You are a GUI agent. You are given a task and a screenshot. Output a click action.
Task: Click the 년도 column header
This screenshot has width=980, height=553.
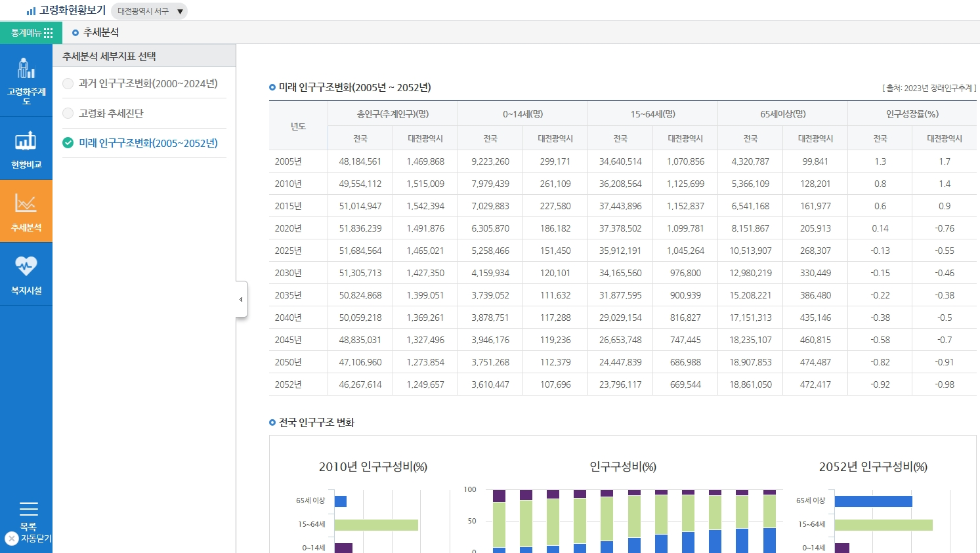[299, 126]
